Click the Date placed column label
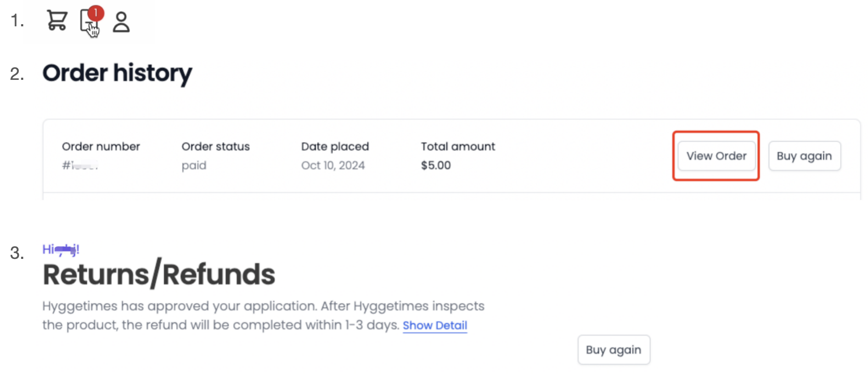 click(x=335, y=147)
